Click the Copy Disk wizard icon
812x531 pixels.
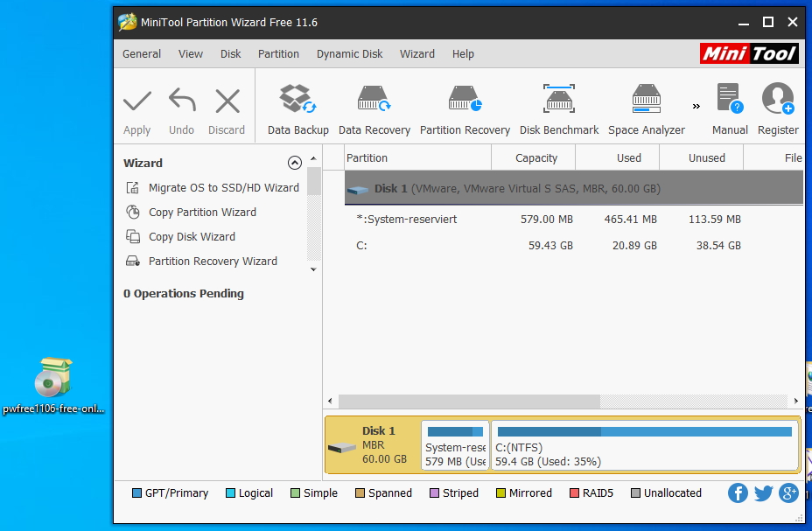pyautogui.click(x=133, y=236)
